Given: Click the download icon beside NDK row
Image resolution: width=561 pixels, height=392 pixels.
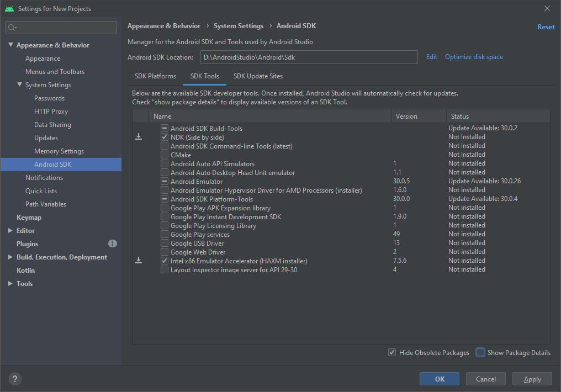Looking at the screenshot, I should [139, 137].
